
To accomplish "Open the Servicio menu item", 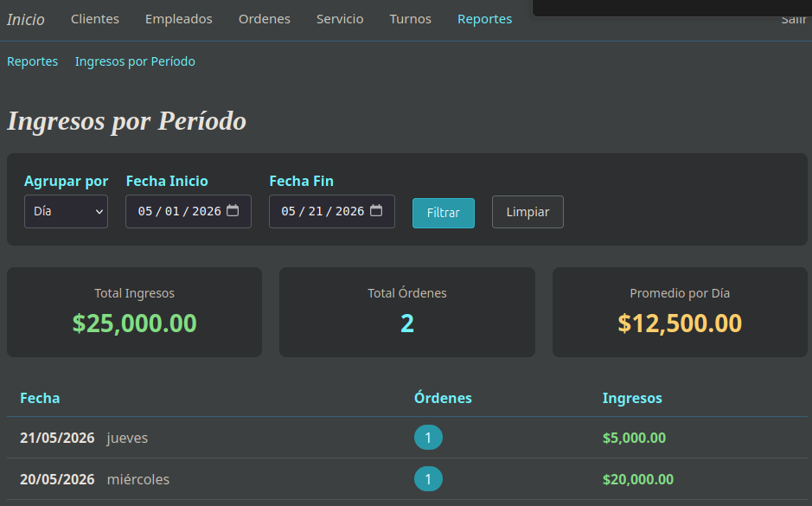I will pyautogui.click(x=340, y=19).
